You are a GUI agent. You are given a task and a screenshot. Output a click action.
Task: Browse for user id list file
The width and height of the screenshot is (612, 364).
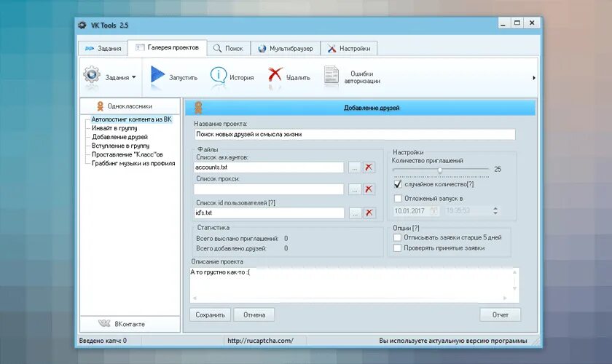click(x=355, y=213)
